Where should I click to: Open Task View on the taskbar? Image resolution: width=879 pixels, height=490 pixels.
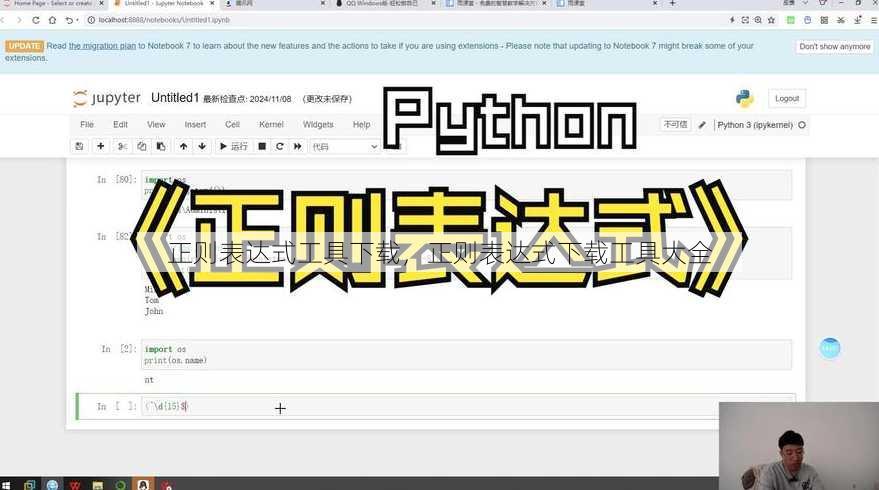pos(29,485)
